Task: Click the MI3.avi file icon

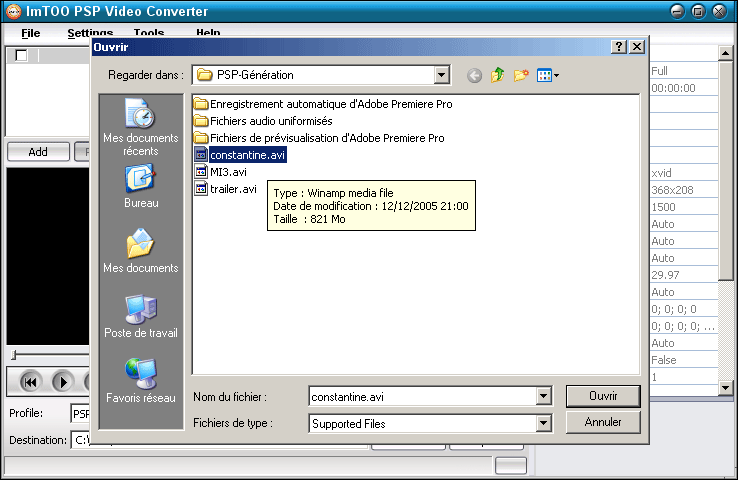Action: [x=201, y=172]
